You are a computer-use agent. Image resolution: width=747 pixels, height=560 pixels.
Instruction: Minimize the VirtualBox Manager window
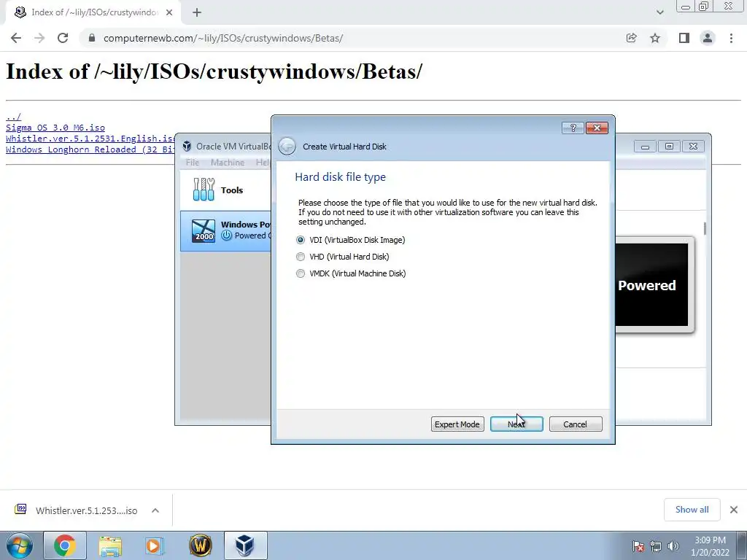pos(645,146)
